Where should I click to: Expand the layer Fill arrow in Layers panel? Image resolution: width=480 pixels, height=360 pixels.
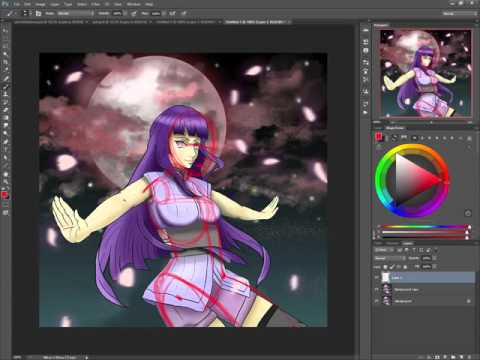pos(434,266)
